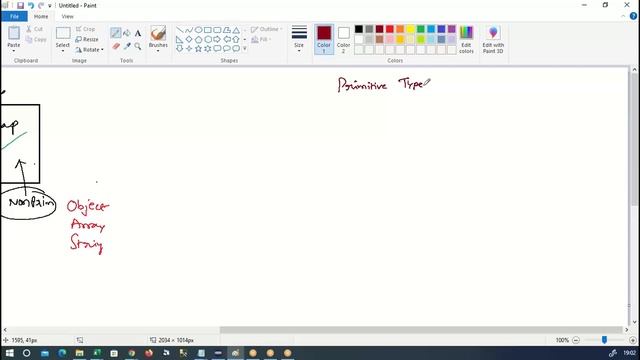The image size is (640, 360).
Task: Click the Save icon in quick access toolbar
Action: pyautogui.click(x=20, y=5)
